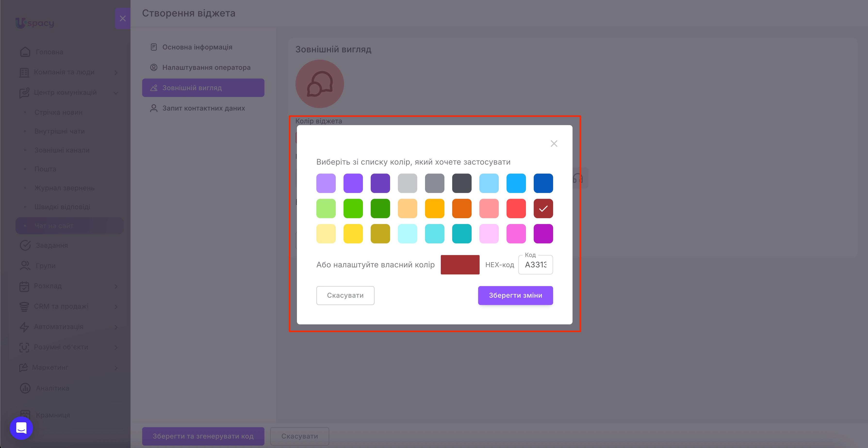
Task: Close the side menu with X icon
Action: pos(123,18)
